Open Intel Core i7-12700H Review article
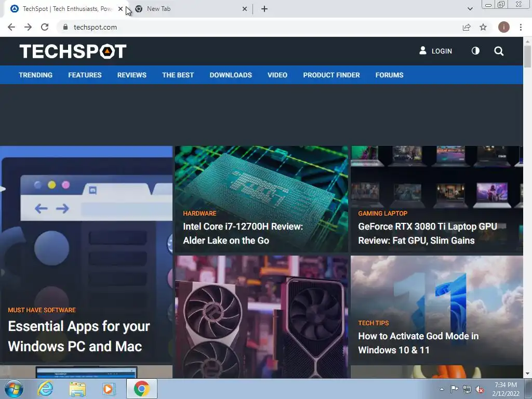The height and width of the screenshot is (399, 532). [x=243, y=233]
